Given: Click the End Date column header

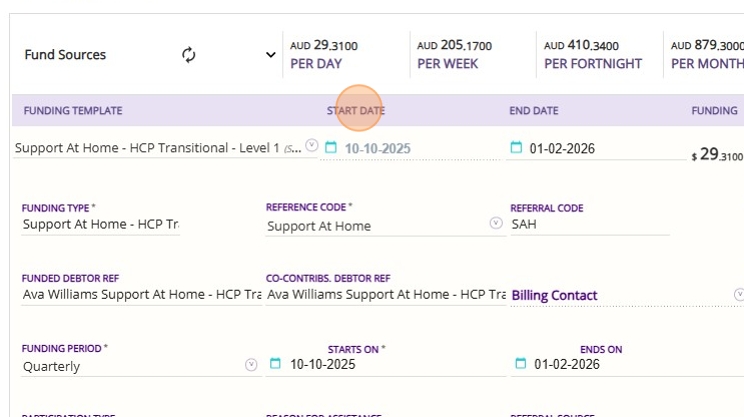Looking at the screenshot, I should click(533, 111).
